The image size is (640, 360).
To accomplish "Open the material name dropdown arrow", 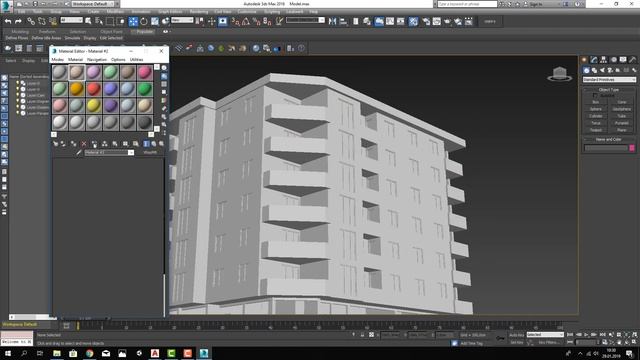I will click(x=131, y=153).
